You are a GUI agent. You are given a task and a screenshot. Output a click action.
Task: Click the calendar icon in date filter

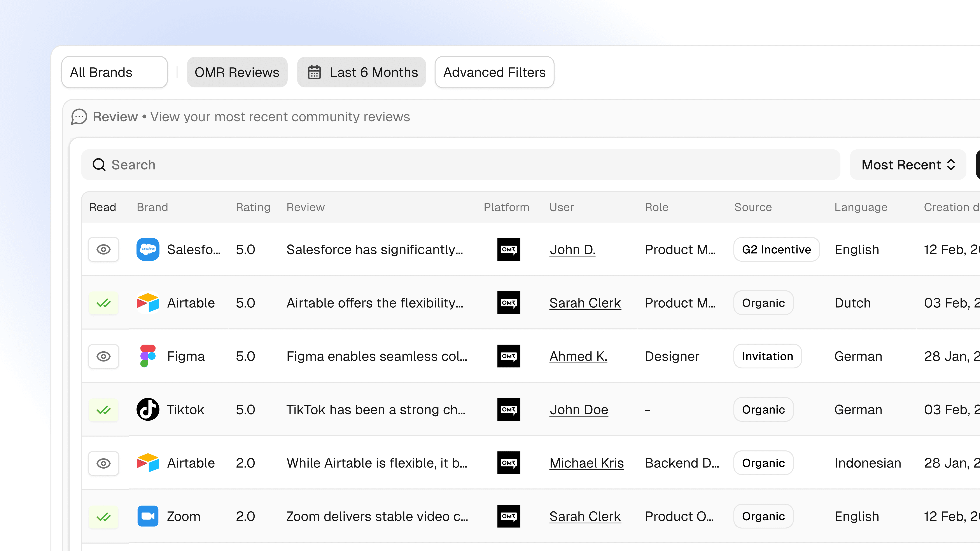(x=314, y=72)
